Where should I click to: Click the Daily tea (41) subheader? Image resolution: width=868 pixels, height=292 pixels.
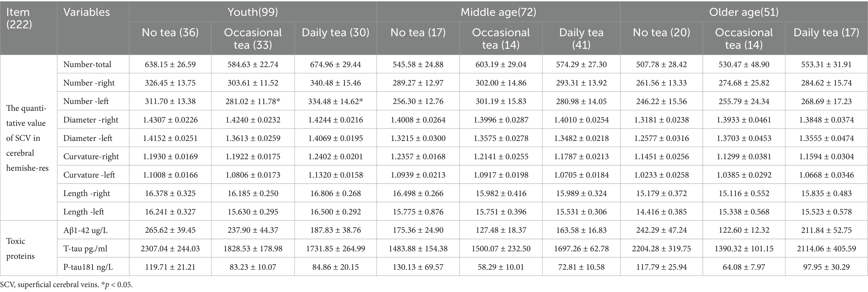581,38
